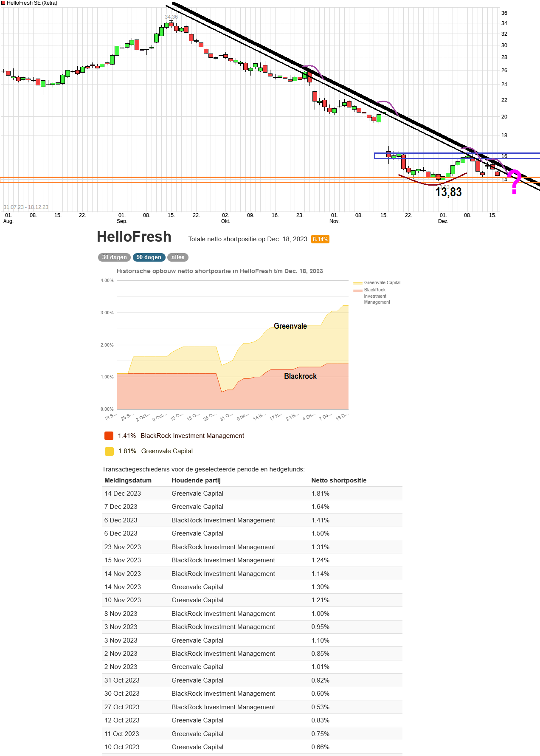
Task: Click the 34.36 peak price label
Action: coord(171,17)
